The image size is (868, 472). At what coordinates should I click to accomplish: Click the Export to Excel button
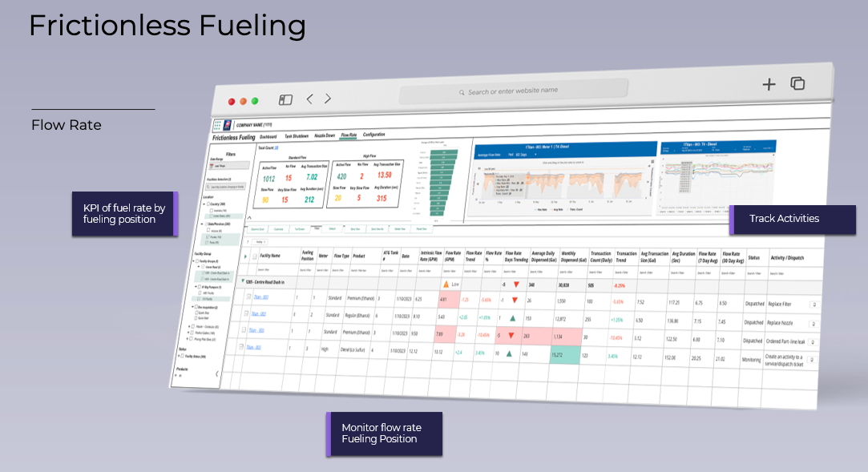[256, 229]
